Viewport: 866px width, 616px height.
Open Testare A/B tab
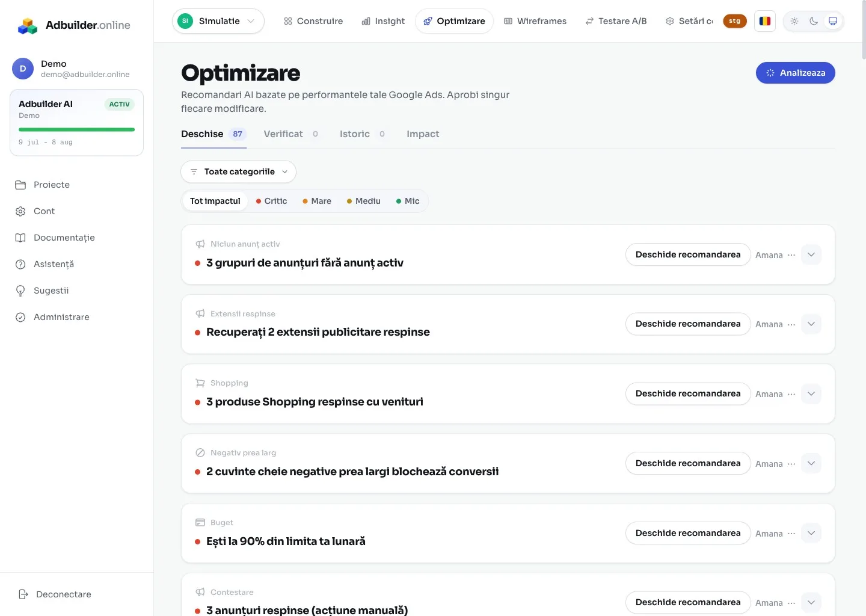tap(616, 21)
